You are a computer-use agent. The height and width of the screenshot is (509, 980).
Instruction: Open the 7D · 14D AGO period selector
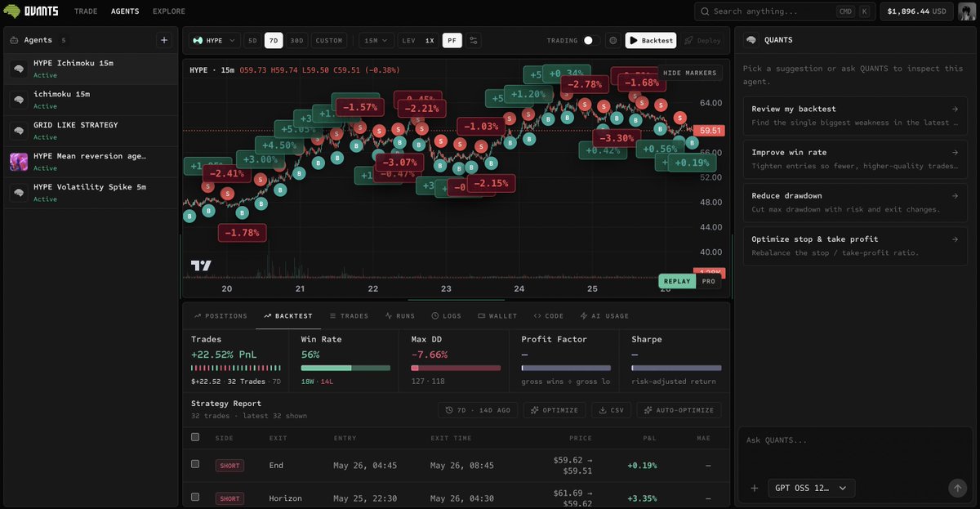coord(478,410)
